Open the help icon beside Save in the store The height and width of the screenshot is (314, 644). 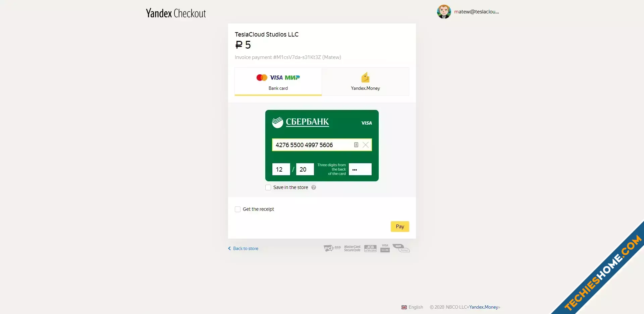point(314,187)
